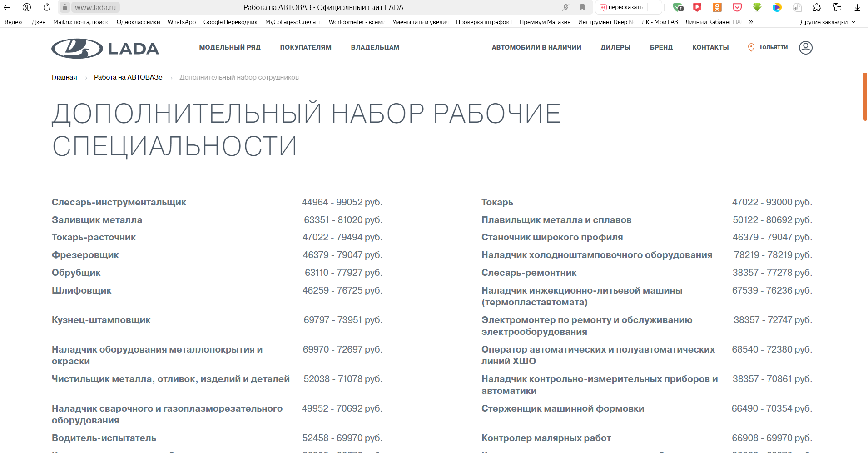Open the gray music-note extension icon
Image resolution: width=868 pixels, height=453 pixels.
(x=797, y=7)
